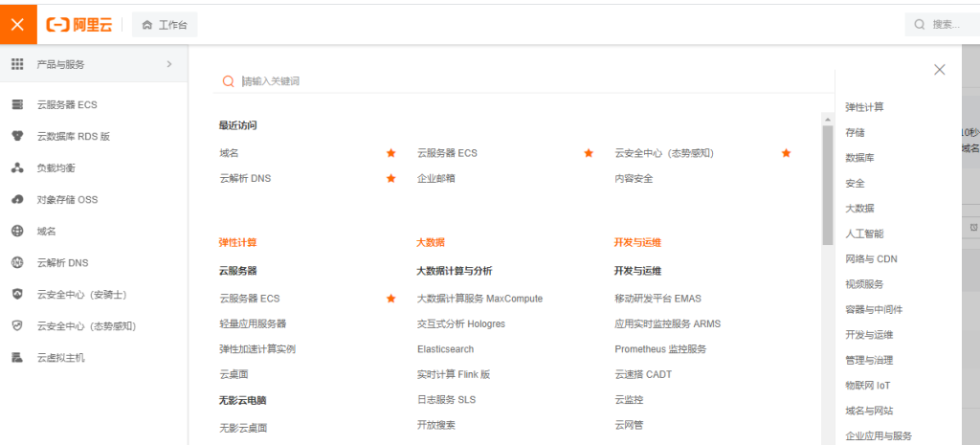This screenshot has height=445, width=980.
Task: Open 交互式分析 Hologres
Action: pos(461,323)
